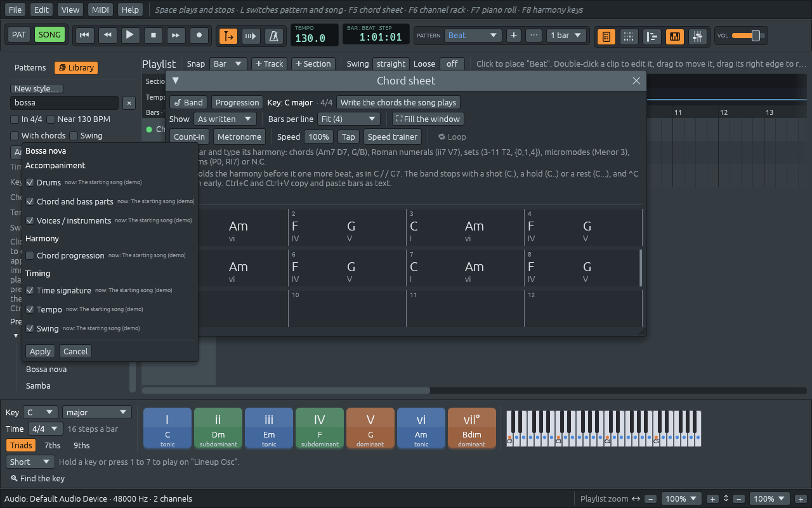
Task: Add new pattern with plus button
Action: pyautogui.click(x=514, y=36)
